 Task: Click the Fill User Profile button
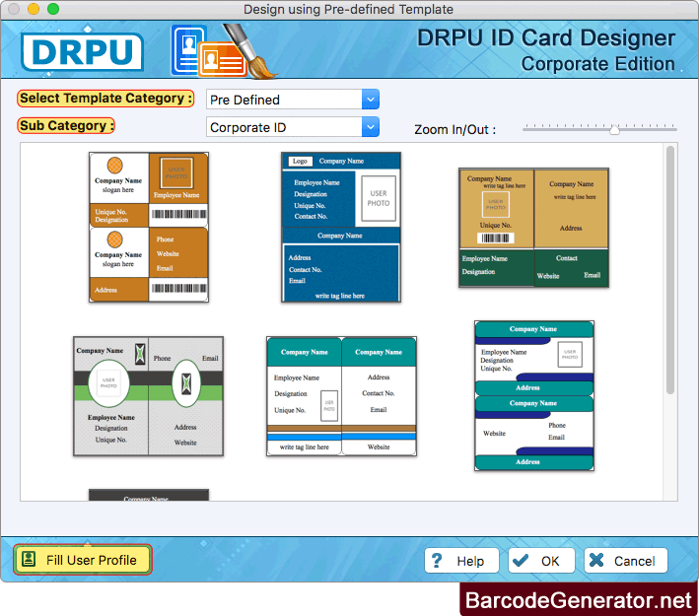coord(83,560)
